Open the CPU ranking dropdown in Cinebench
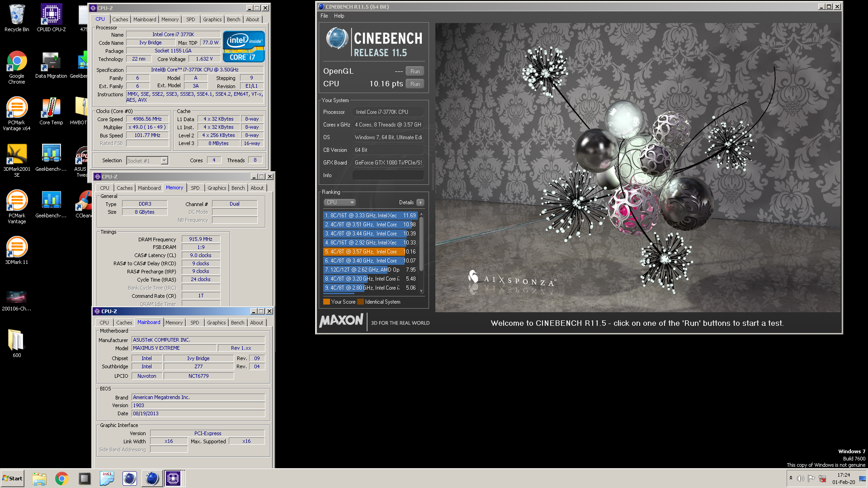Image resolution: width=868 pixels, height=488 pixels. point(340,202)
